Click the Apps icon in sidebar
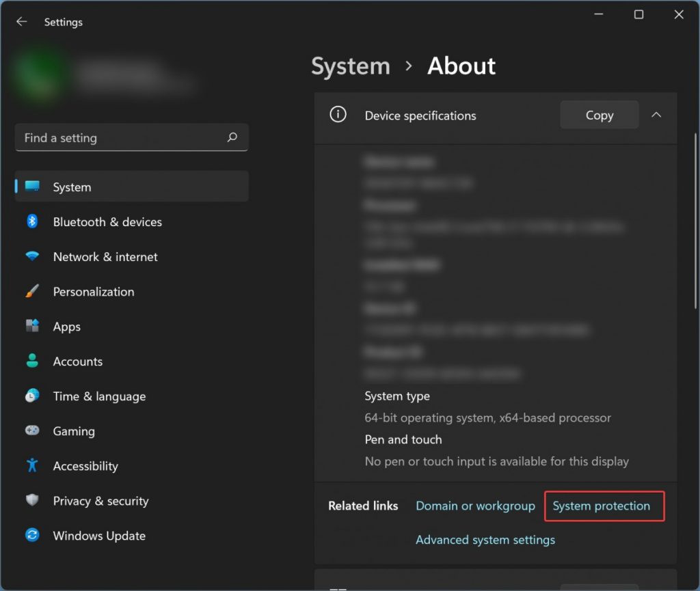 pos(32,326)
